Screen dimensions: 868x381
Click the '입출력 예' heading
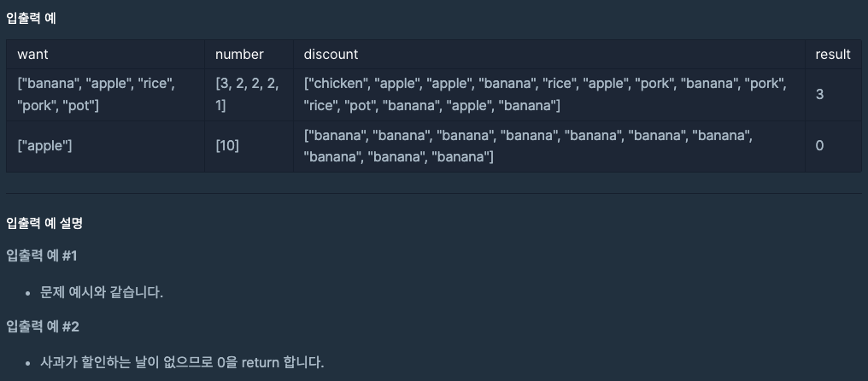click(x=32, y=17)
